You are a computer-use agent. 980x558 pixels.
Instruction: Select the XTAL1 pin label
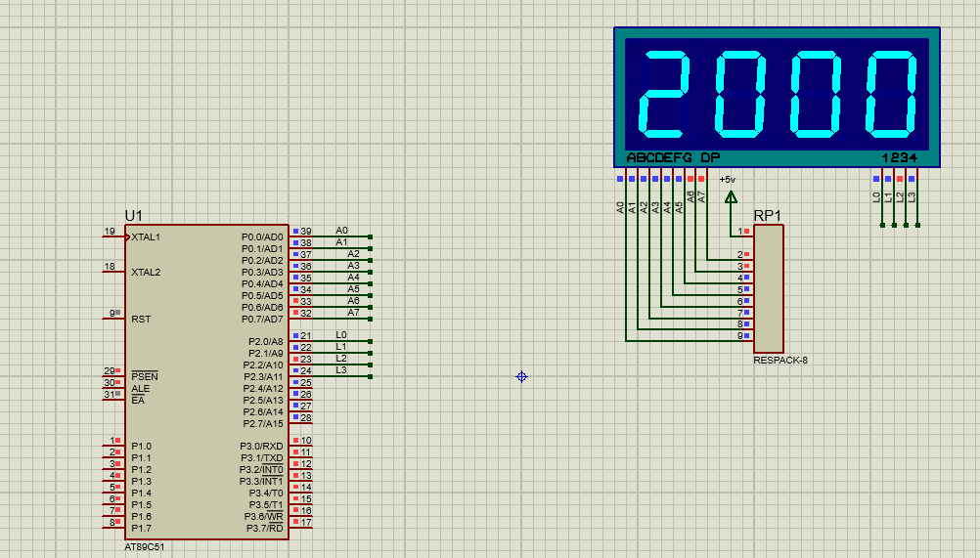[x=146, y=237]
